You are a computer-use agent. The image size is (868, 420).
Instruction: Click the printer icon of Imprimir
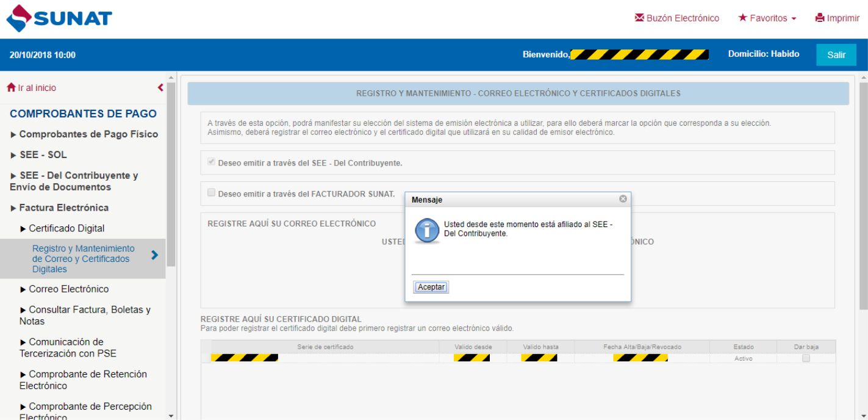click(820, 18)
